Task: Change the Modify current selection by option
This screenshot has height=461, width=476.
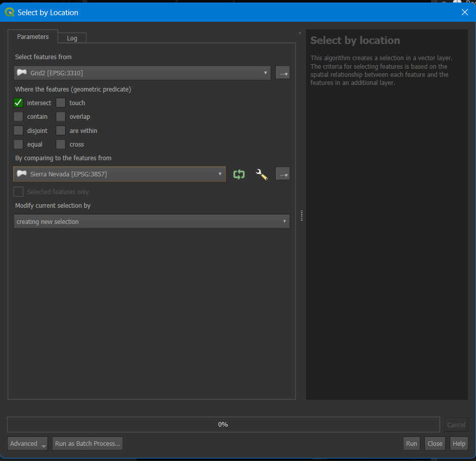Action: click(x=151, y=221)
